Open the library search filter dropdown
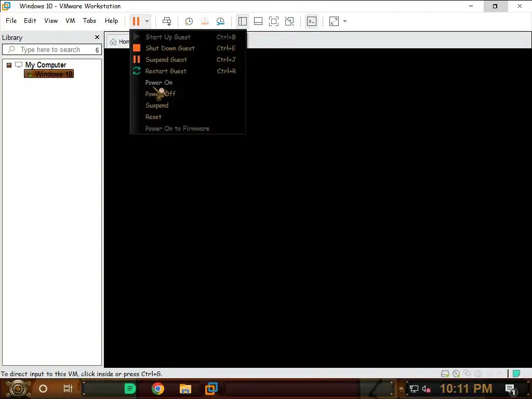This screenshot has width=532, height=399. (x=97, y=50)
